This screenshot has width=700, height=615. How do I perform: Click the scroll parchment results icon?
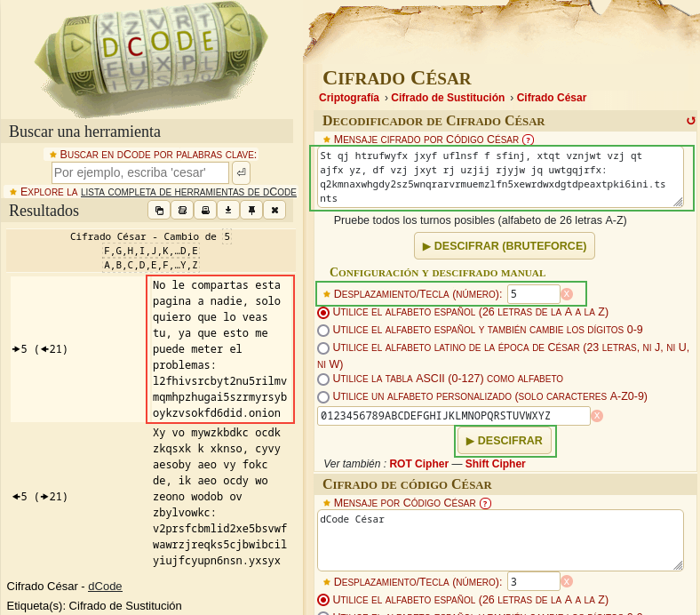(x=182, y=210)
